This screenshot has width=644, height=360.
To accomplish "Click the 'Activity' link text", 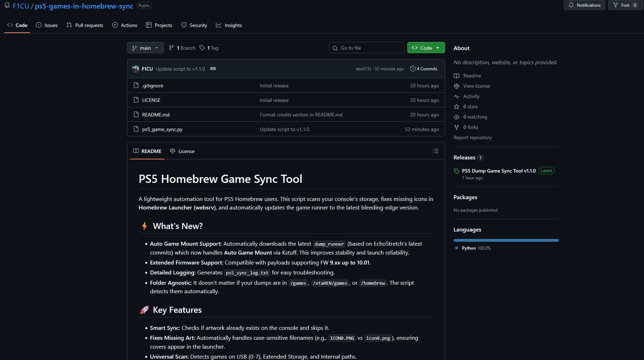I will 471,96.
